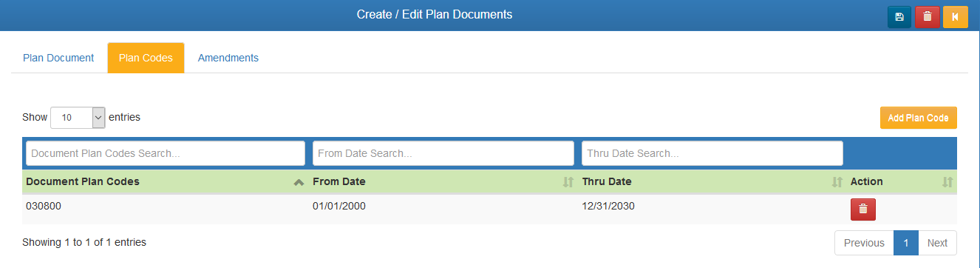The height and width of the screenshot is (268, 980).
Task: Sort the Action column arrows
Action: [947, 182]
